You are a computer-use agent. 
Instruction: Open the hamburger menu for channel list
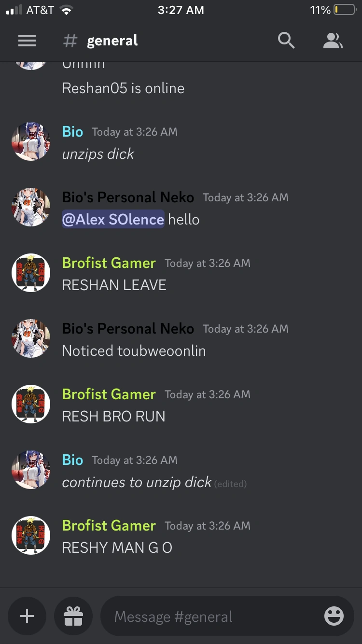coord(27,41)
